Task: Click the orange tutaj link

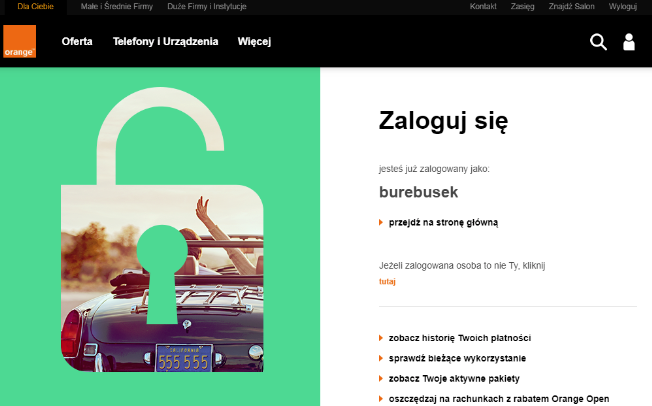Action: click(x=387, y=282)
